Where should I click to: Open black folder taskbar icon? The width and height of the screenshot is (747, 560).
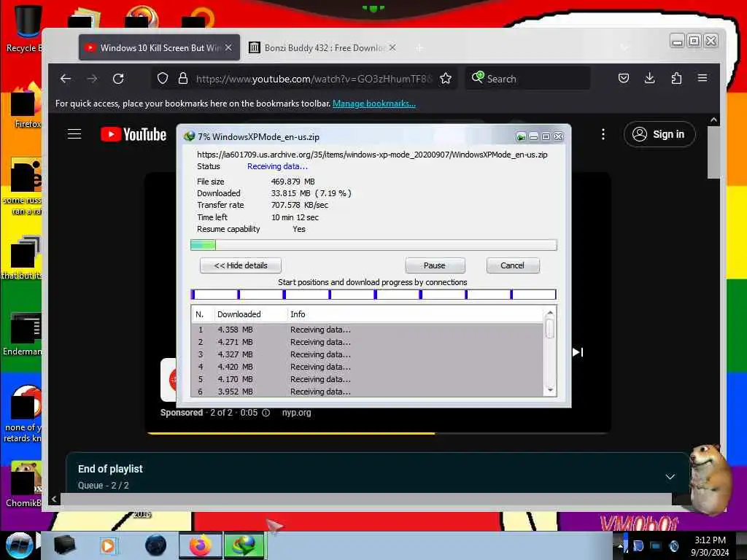pos(64,545)
